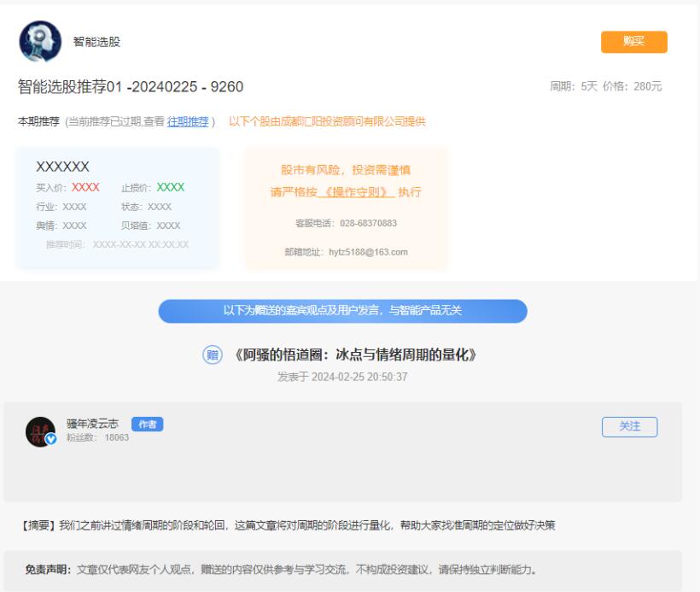Viewport: 700px width, 592px height.
Task: Click the email address hytz5188@163.com
Action: pyautogui.click(x=368, y=252)
